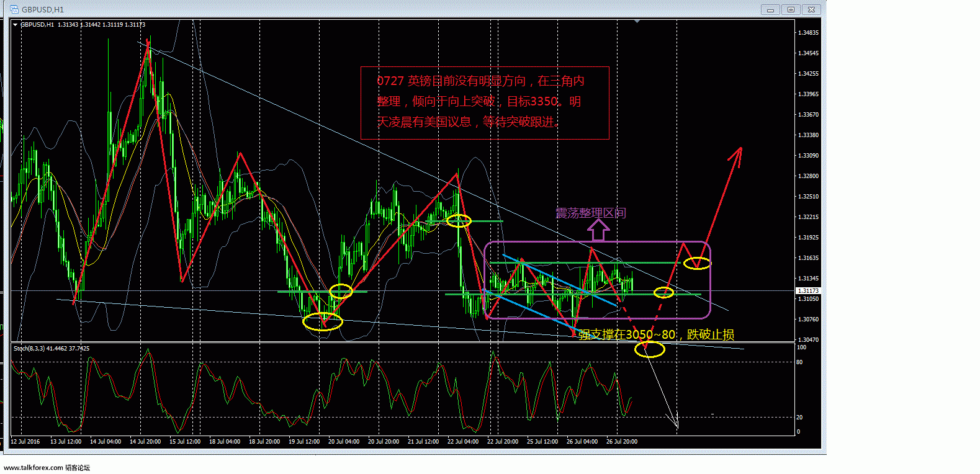Restore the GBPUSD,H1 chart window size
Viewport: 980px width, 474px height.
[791, 9]
